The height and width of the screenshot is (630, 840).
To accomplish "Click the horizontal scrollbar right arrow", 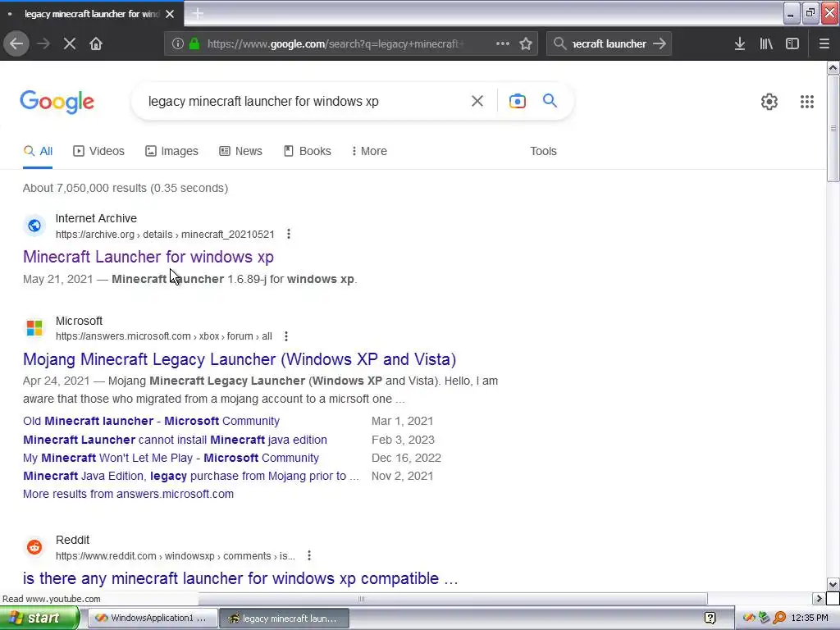I will [x=819, y=598].
